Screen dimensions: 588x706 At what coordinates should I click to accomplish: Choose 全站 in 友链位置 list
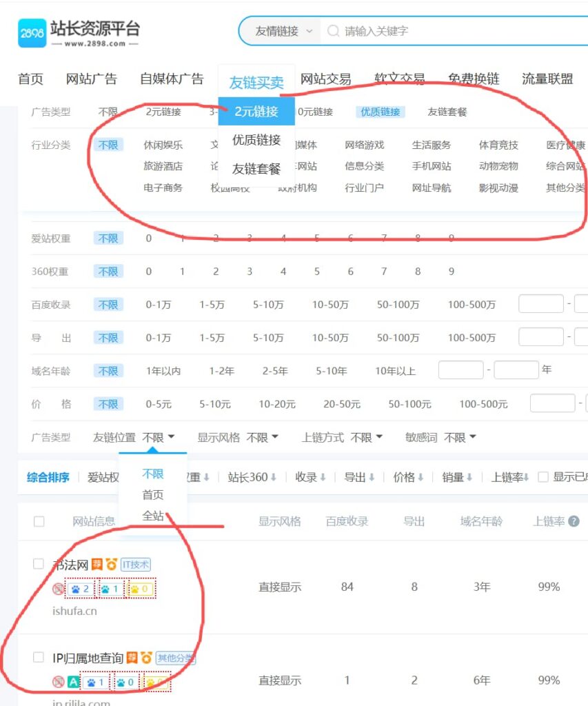(152, 516)
